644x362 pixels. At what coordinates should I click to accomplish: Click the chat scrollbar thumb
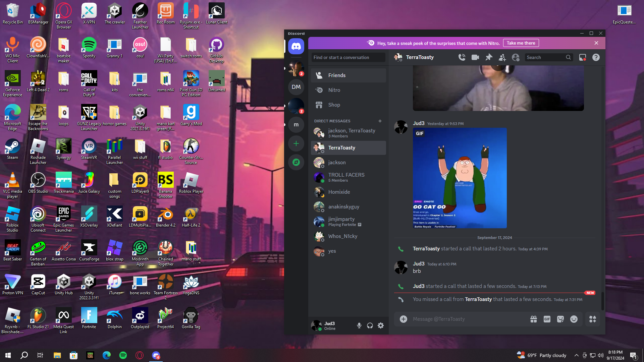click(602, 301)
